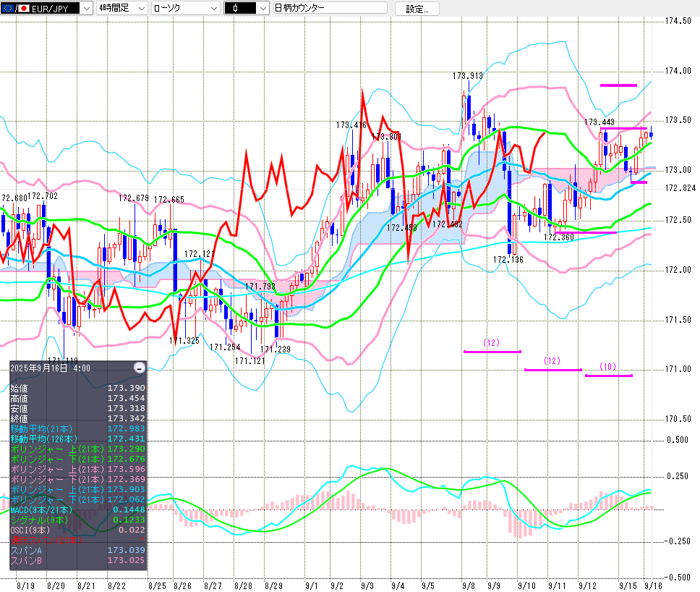Select the 安値 173.318 row

[77, 408]
